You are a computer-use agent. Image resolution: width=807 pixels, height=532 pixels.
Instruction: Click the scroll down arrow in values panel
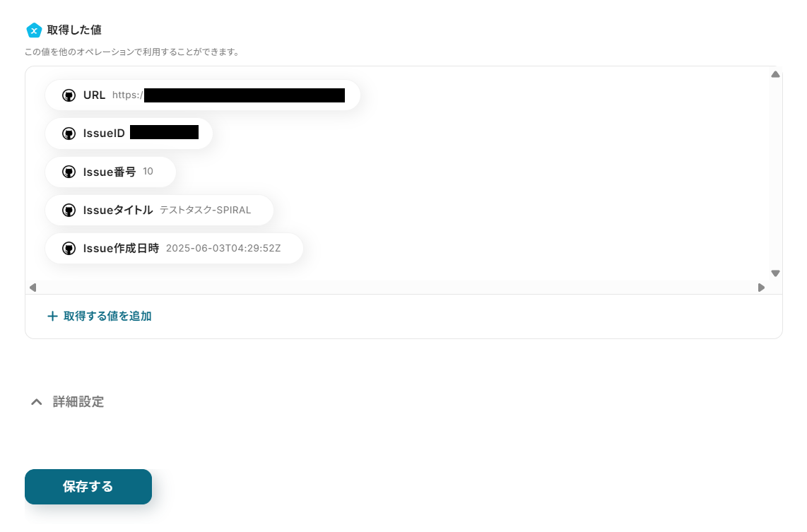775,273
